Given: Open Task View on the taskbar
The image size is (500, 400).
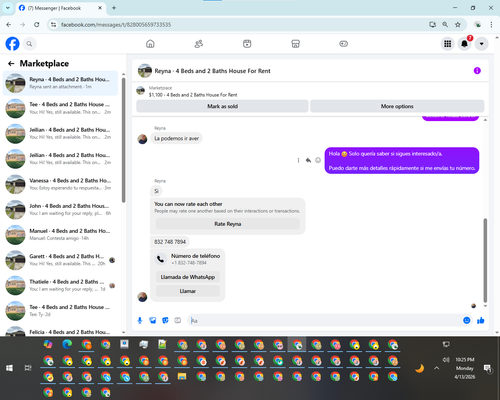Looking at the screenshot, I should [28, 368].
